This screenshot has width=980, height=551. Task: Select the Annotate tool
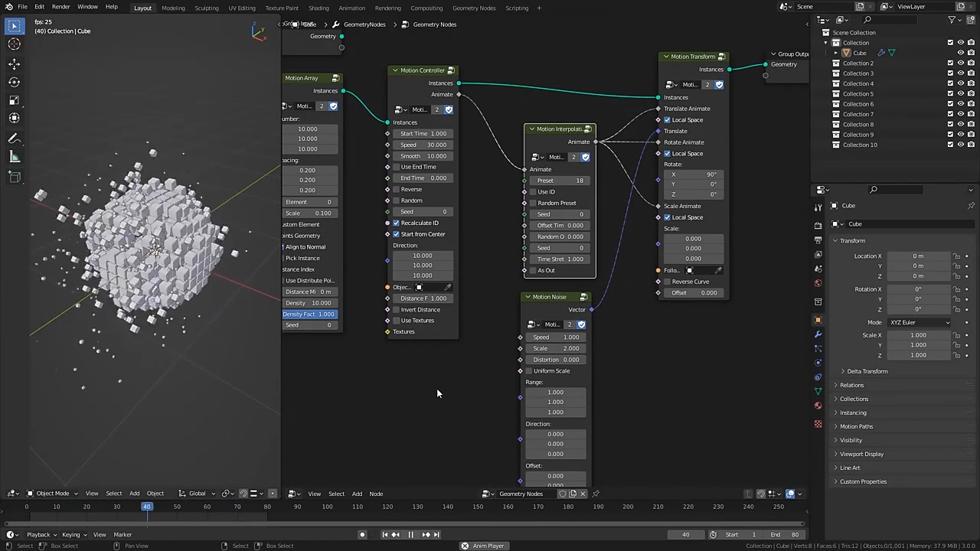(x=14, y=139)
